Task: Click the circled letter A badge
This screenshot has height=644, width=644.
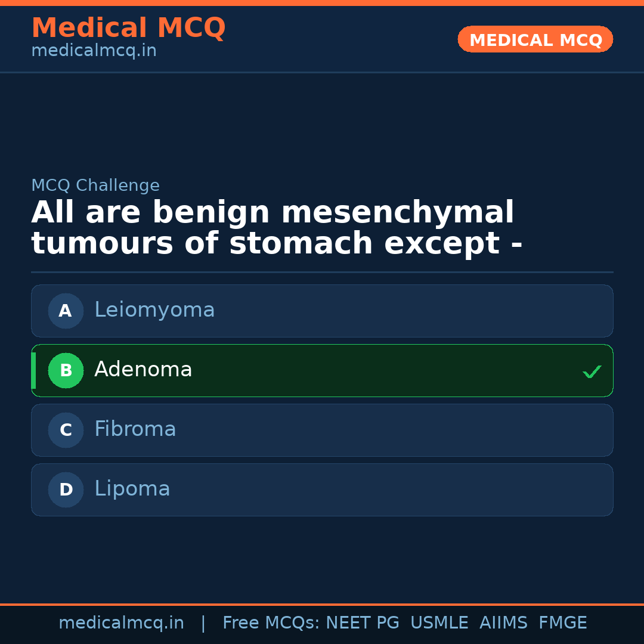Action: pos(66,311)
